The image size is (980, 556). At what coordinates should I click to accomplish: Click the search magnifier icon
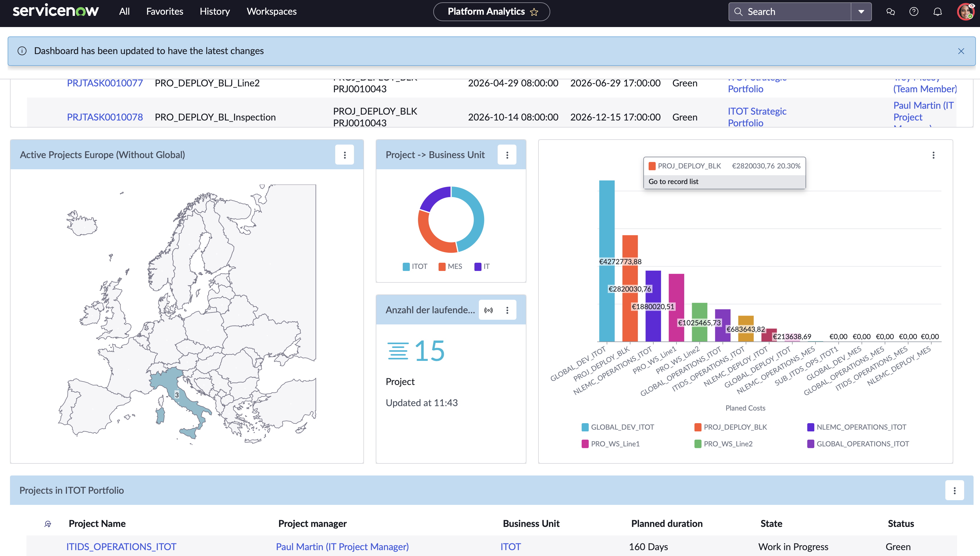[x=739, y=12]
